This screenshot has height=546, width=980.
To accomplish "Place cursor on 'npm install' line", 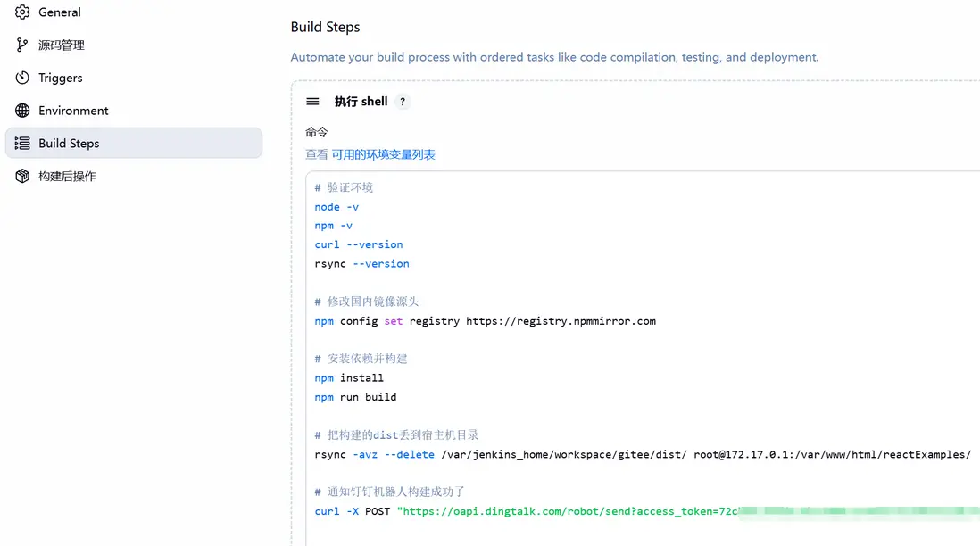I will pyautogui.click(x=349, y=378).
